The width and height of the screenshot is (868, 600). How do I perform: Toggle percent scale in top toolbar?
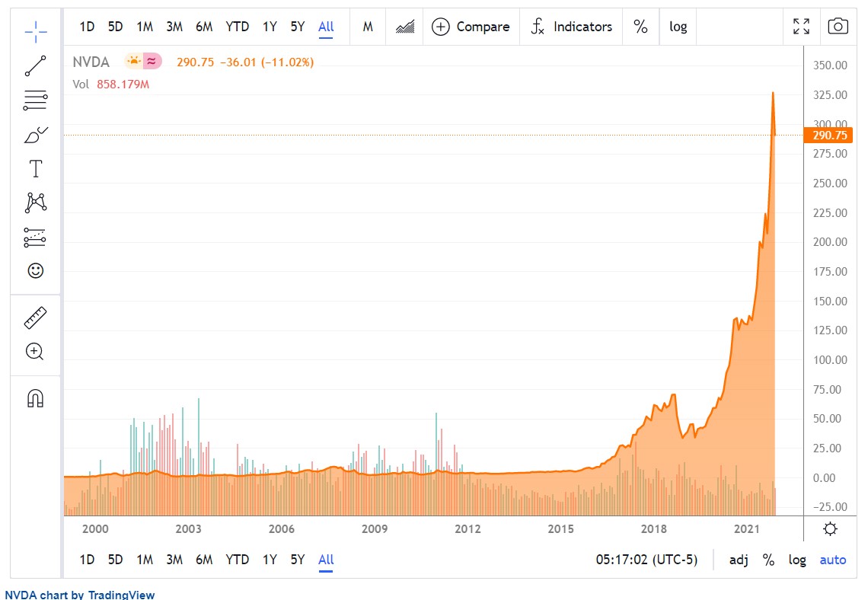[x=640, y=27]
